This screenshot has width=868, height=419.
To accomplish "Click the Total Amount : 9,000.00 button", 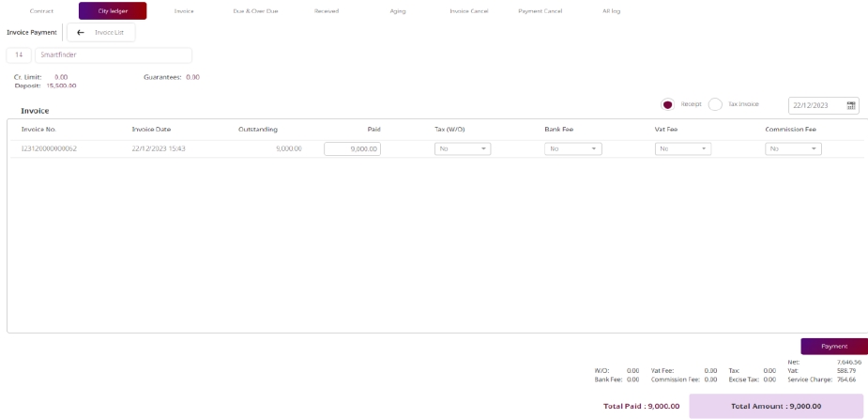I will [x=776, y=406].
